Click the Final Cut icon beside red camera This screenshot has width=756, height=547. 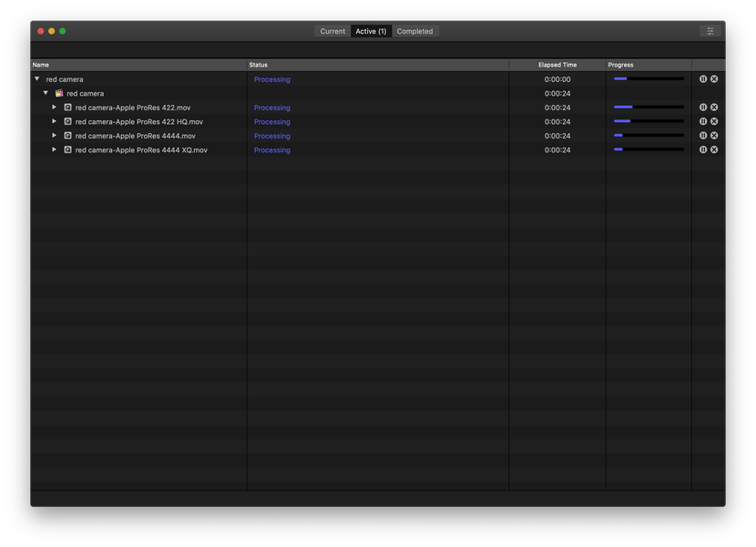59,93
